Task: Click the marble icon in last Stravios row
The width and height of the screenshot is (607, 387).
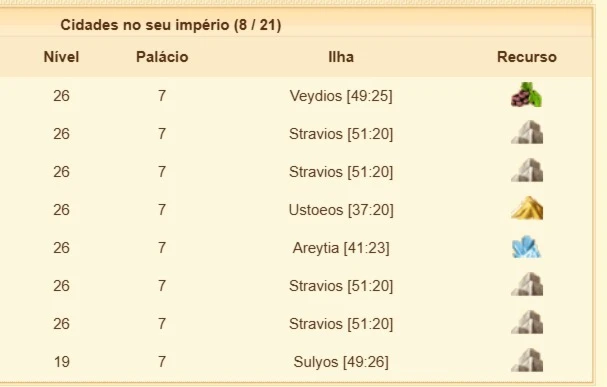Action: 527,322
